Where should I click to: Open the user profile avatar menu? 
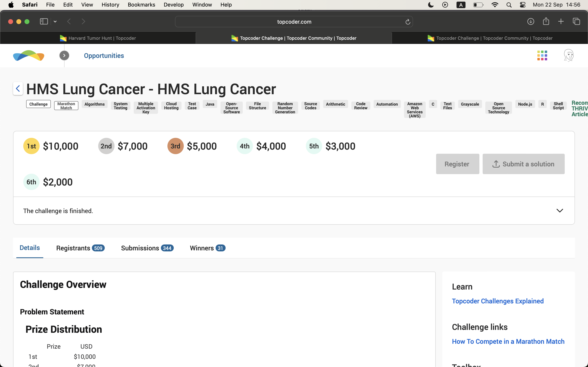tap(569, 56)
